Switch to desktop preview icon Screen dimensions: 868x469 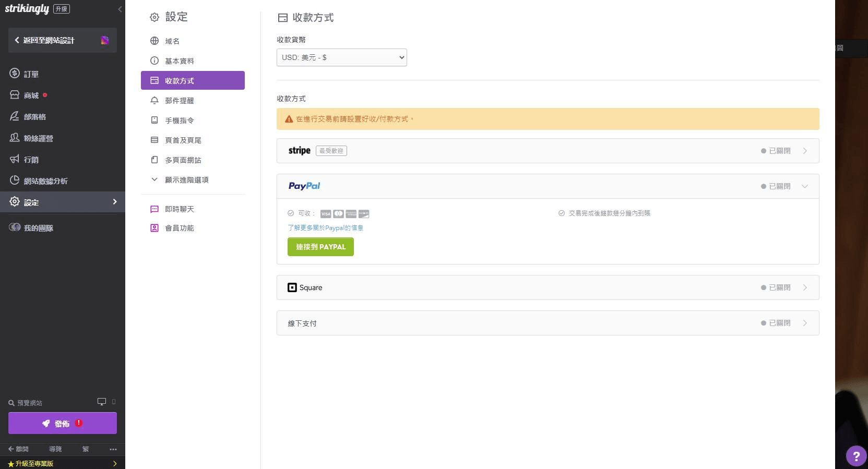[102, 402]
